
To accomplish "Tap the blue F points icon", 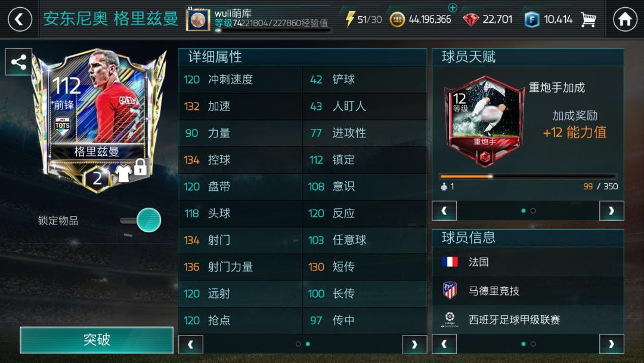I will coord(531,20).
